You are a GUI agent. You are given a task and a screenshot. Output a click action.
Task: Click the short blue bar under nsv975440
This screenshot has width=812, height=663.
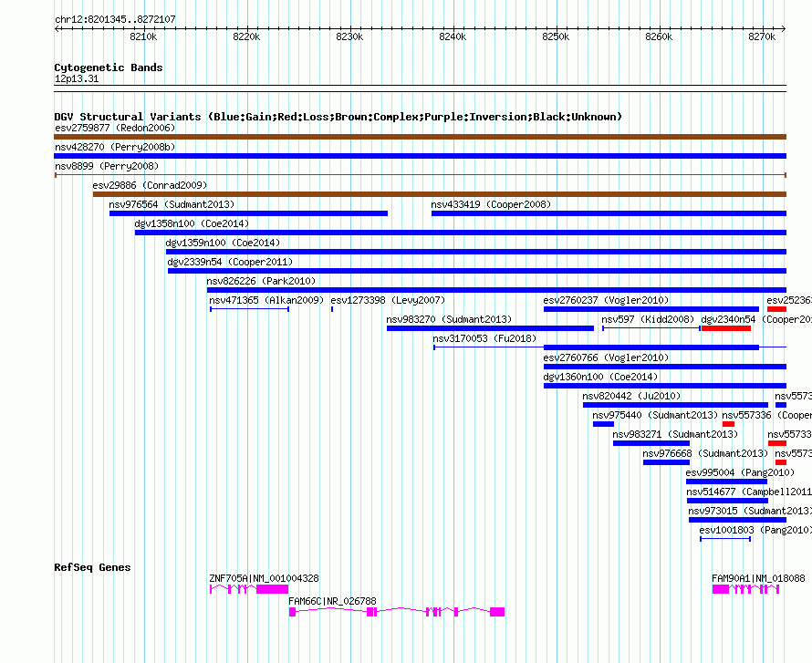tap(603, 424)
